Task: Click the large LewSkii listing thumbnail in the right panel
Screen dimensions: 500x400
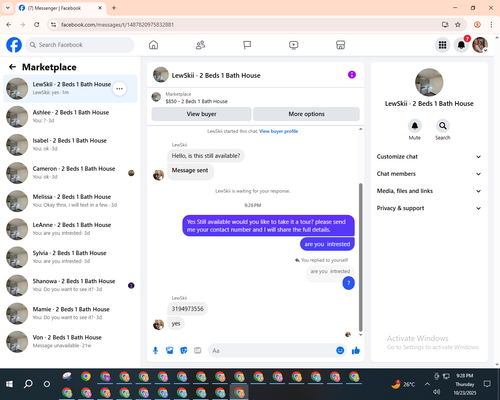Action: [x=429, y=82]
